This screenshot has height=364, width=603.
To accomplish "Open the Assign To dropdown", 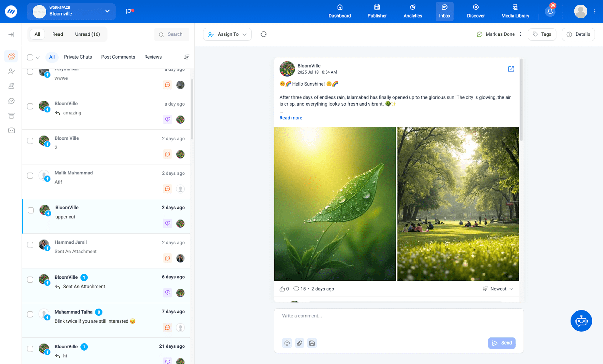I will click(227, 34).
